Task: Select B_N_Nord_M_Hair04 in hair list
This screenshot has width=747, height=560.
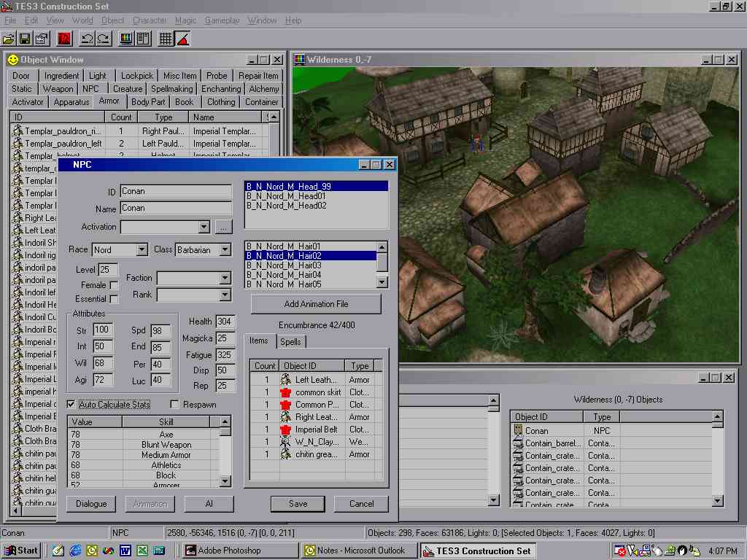Action: (311, 275)
